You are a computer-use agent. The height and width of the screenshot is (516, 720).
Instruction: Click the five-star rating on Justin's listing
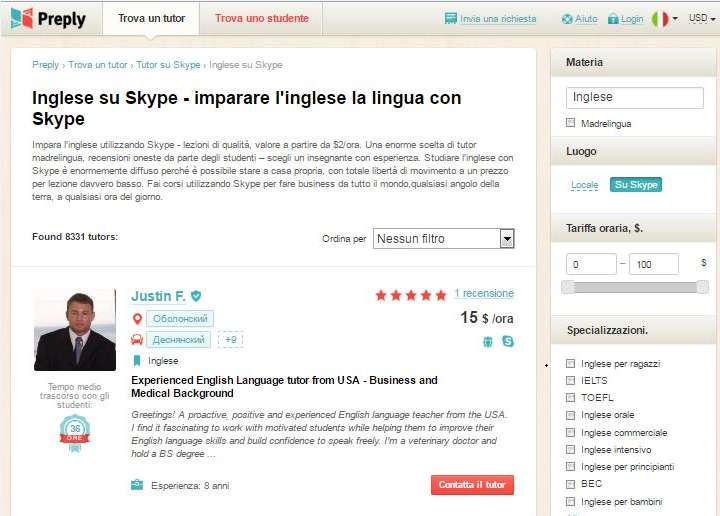(410, 295)
